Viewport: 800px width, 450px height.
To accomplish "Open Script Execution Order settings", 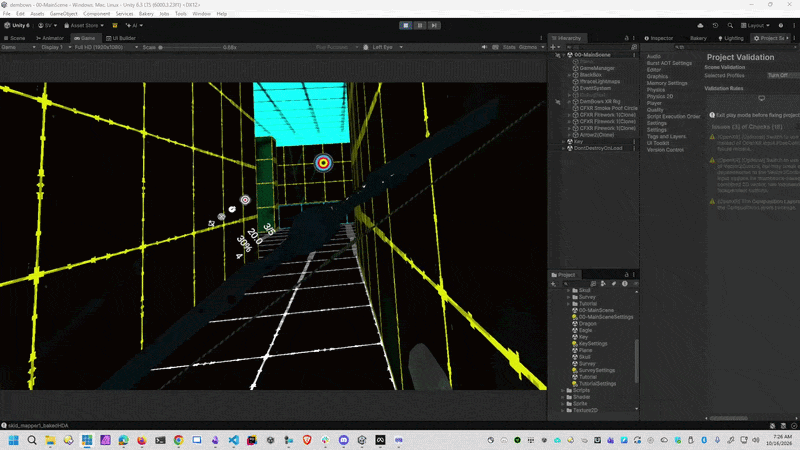I will (673, 116).
